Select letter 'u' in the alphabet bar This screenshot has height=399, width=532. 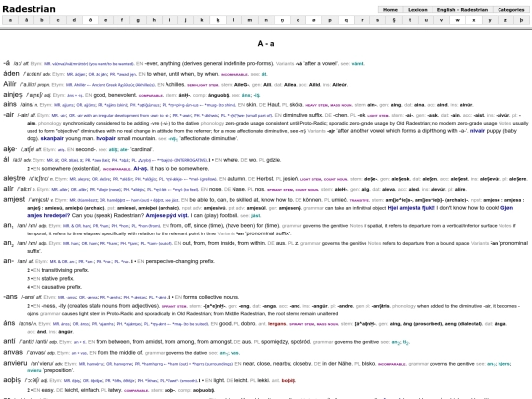click(x=426, y=20)
